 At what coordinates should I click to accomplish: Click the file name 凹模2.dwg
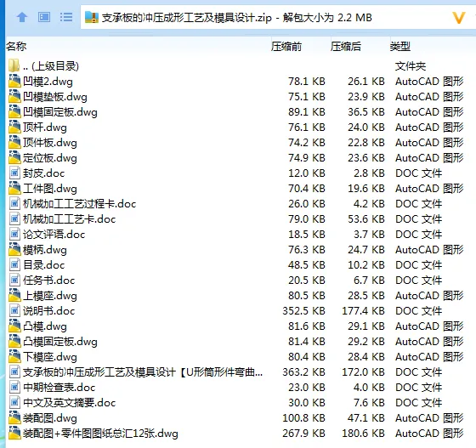(x=48, y=82)
